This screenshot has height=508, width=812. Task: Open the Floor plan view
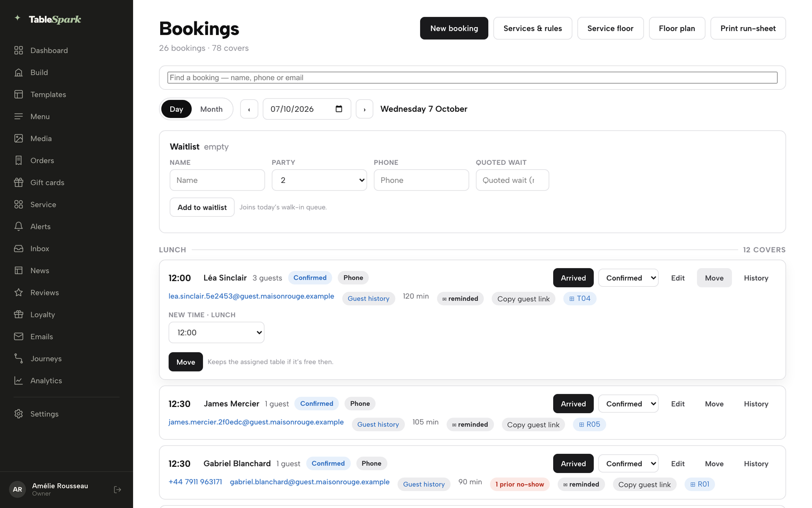(677, 28)
